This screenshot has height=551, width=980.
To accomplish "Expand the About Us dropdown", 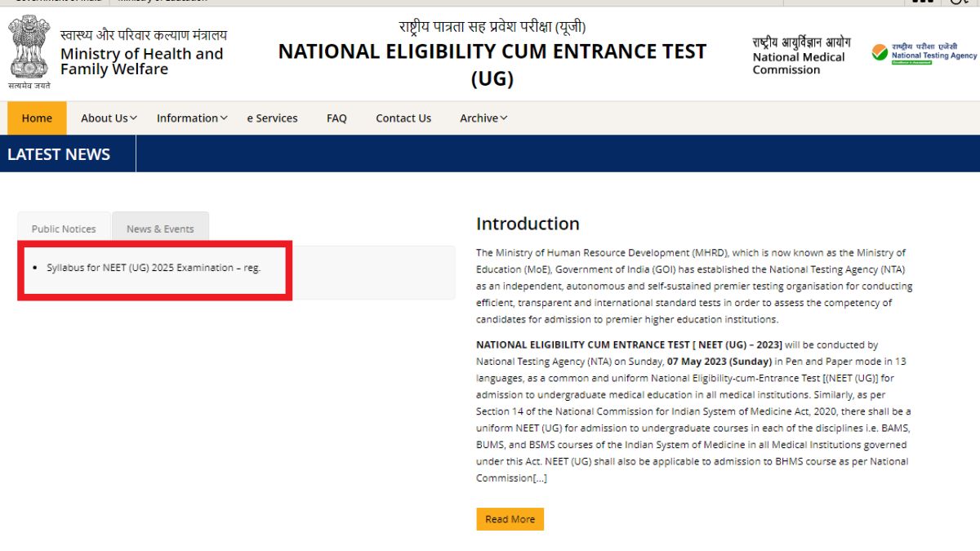I will (107, 118).
